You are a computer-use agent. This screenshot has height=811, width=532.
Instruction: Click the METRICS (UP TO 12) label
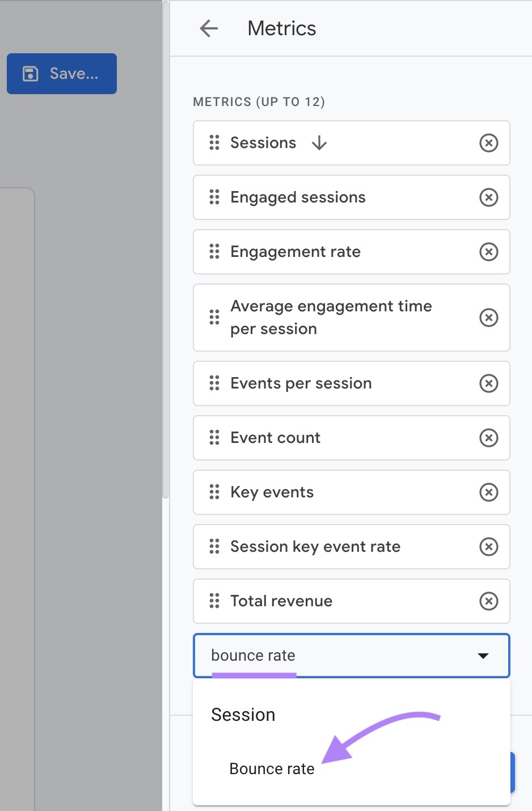(x=259, y=102)
